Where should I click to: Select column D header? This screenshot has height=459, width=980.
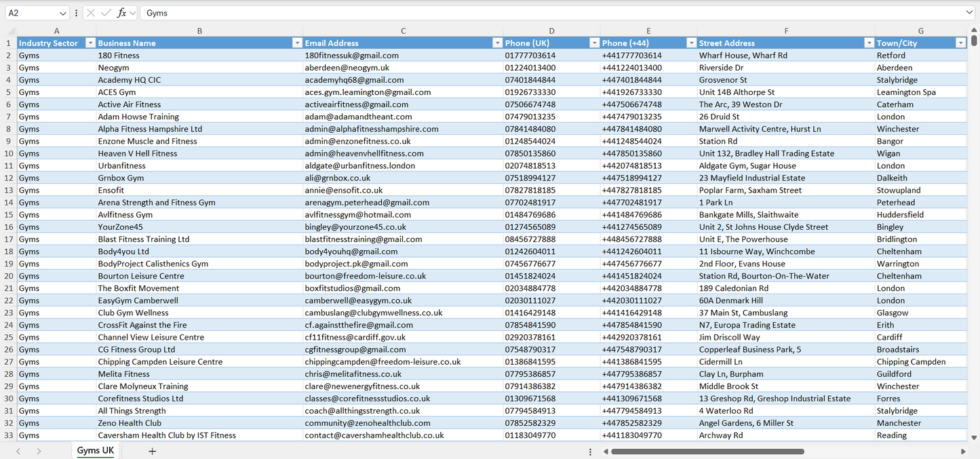[x=551, y=31]
